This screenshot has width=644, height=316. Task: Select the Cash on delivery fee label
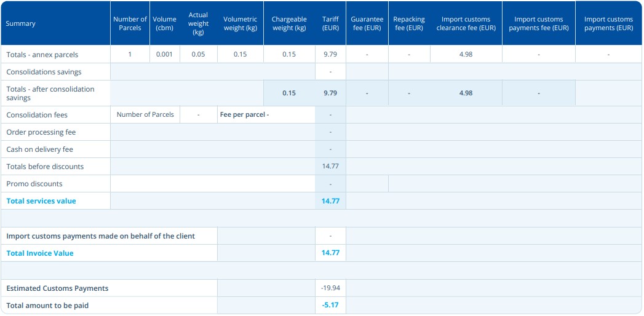(39, 149)
